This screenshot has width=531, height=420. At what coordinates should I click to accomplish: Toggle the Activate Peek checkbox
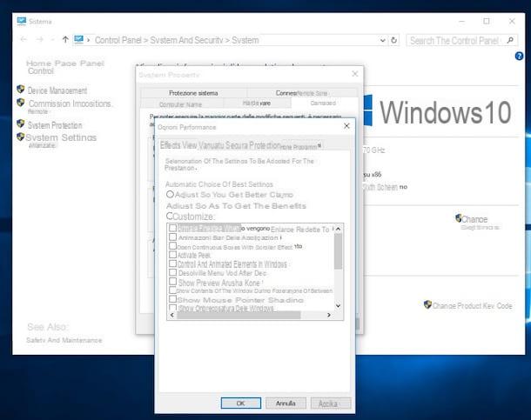172,255
